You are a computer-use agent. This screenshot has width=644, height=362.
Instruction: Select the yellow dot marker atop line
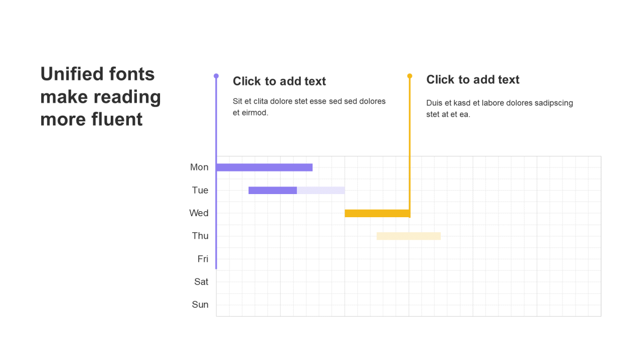pyautogui.click(x=410, y=76)
